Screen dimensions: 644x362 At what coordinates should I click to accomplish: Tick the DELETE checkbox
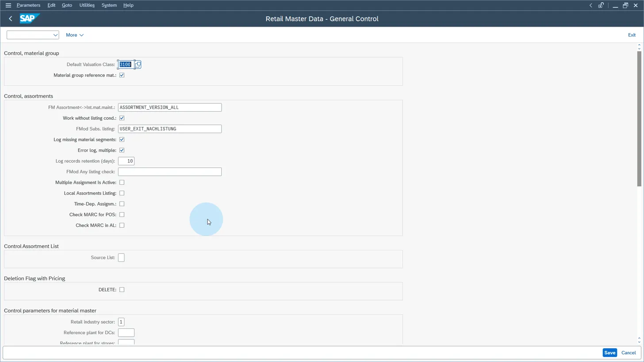tap(122, 290)
